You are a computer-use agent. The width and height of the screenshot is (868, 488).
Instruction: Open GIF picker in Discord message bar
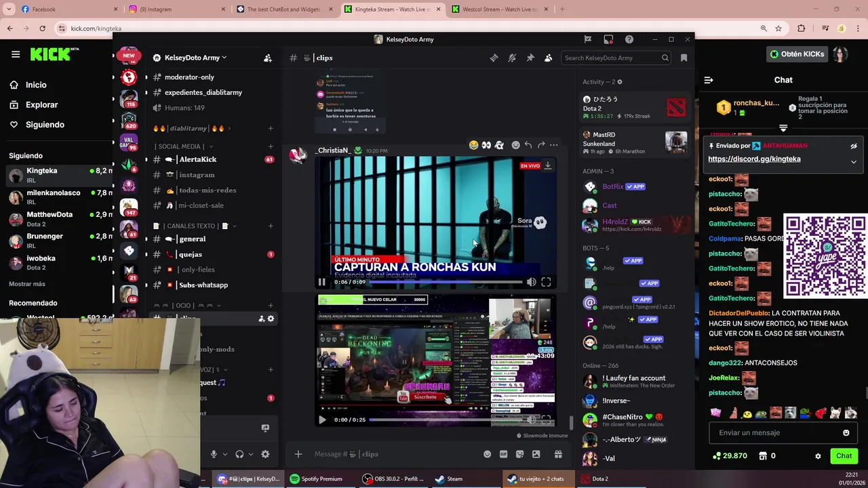tap(504, 454)
